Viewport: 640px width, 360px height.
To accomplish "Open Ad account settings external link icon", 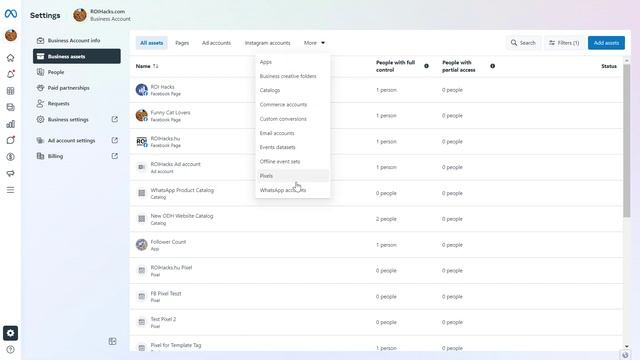I will (115, 140).
